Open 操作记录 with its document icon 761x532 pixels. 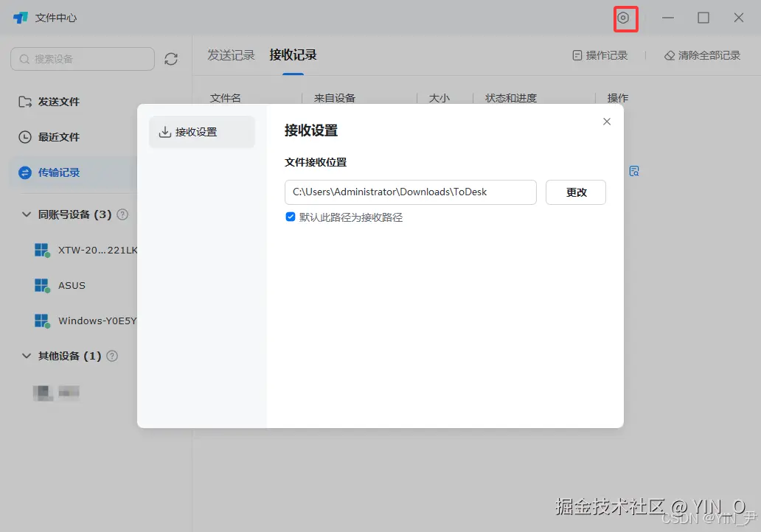(x=602, y=55)
